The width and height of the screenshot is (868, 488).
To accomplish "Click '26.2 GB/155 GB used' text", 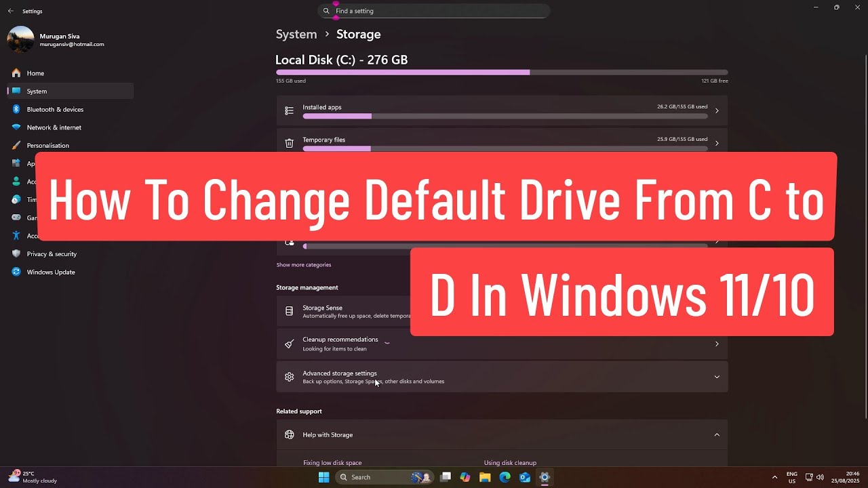I will point(682,107).
